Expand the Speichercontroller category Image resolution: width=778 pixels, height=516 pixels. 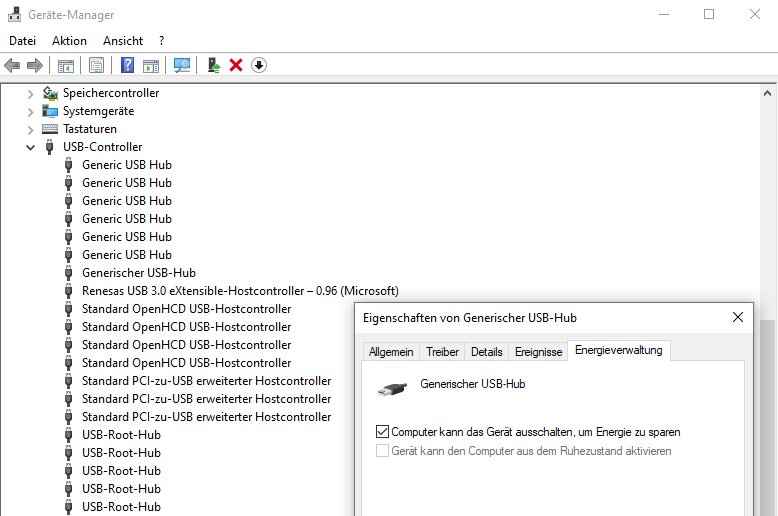click(30, 94)
